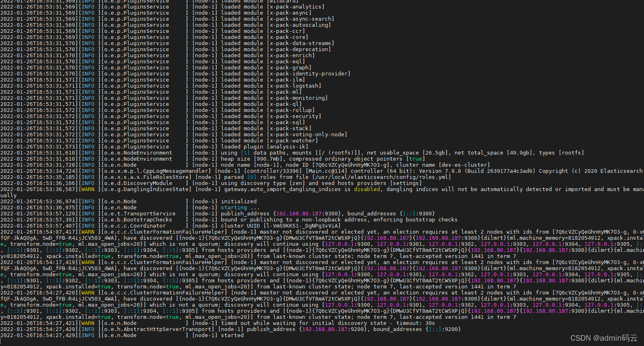Viewport: 644px width, 346px height.
Task: Select the [x-pack-identity-provider] module name
Action: pyautogui.click(x=309, y=74)
